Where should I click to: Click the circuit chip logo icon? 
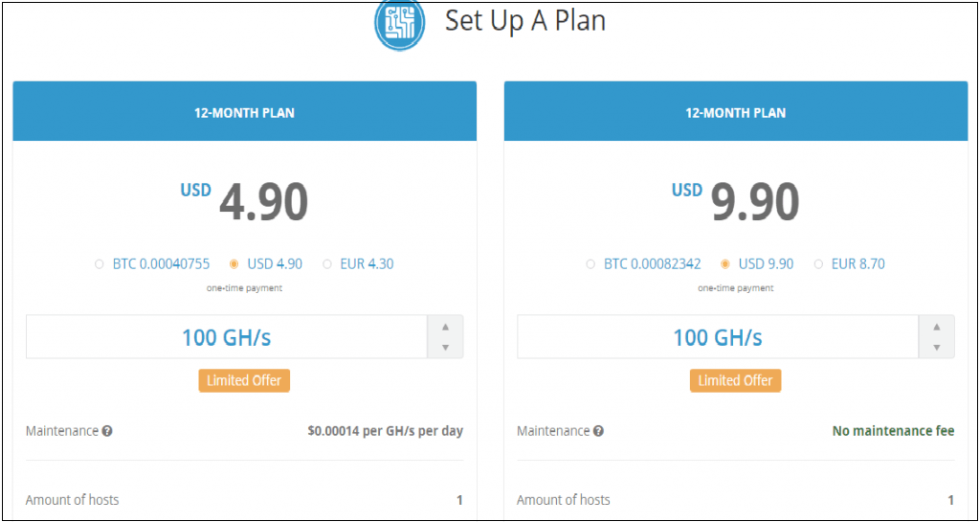(399, 23)
